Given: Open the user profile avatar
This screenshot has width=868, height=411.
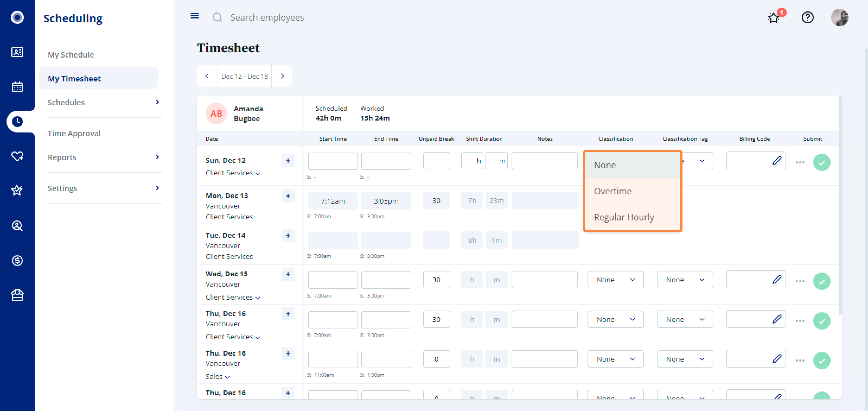Looking at the screenshot, I should point(839,17).
